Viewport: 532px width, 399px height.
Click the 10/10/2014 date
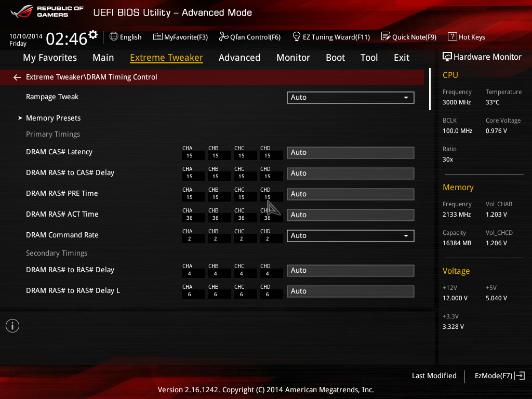[x=26, y=36]
